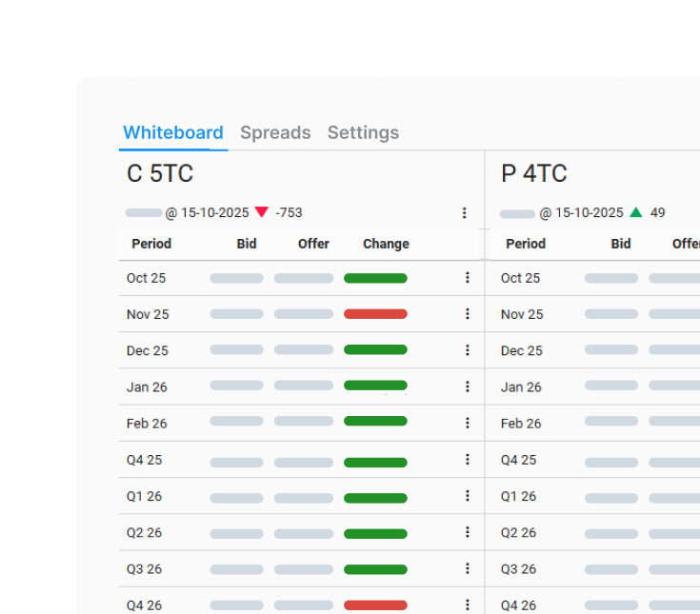Open the C 5TC panel kebab menu
Screen dimensions: 700x614
pyautogui.click(x=465, y=213)
